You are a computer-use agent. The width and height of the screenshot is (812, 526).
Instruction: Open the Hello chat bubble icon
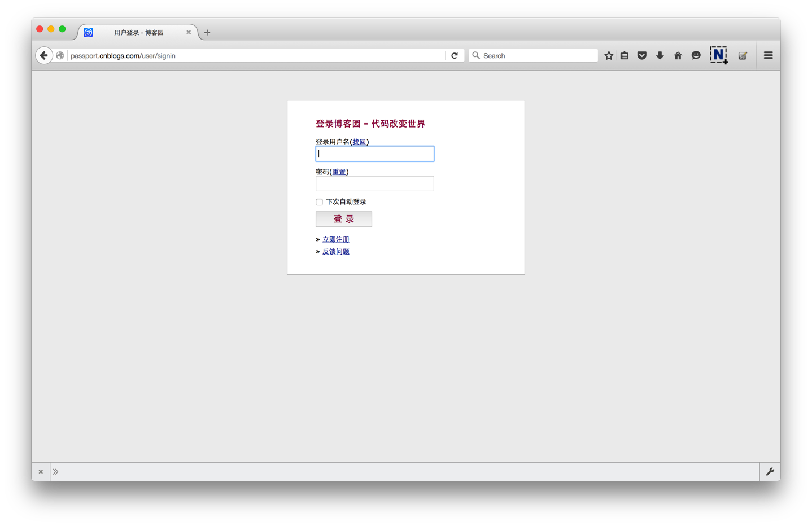point(696,55)
